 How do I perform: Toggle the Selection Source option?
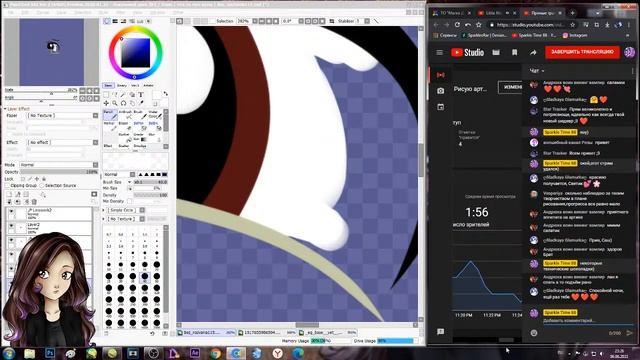pyautogui.click(x=42, y=186)
